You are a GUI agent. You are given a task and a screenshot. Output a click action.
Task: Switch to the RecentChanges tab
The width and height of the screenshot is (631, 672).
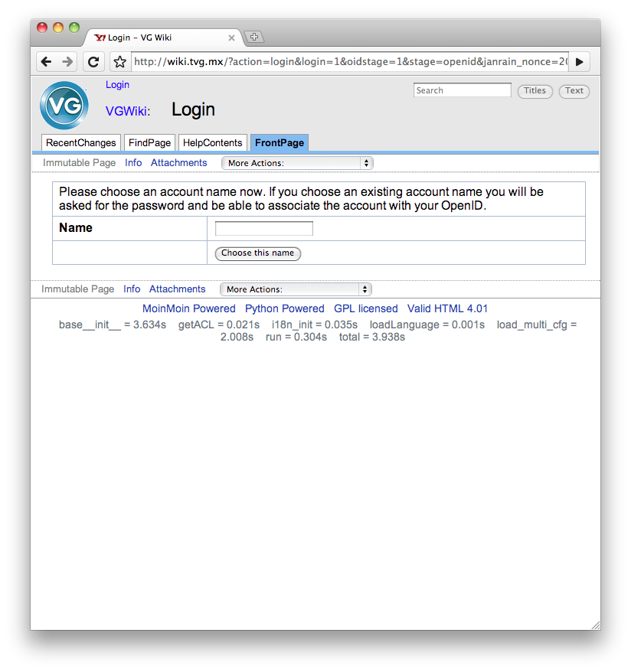click(81, 142)
